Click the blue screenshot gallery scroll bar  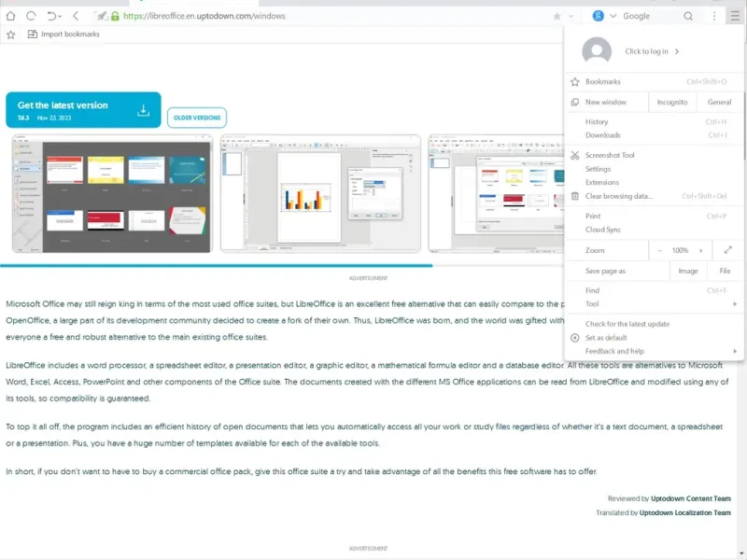[217, 265]
